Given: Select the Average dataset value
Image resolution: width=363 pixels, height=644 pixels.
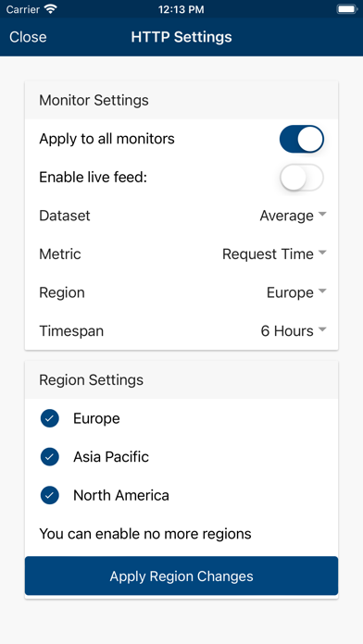Looking at the screenshot, I should coord(286,216).
